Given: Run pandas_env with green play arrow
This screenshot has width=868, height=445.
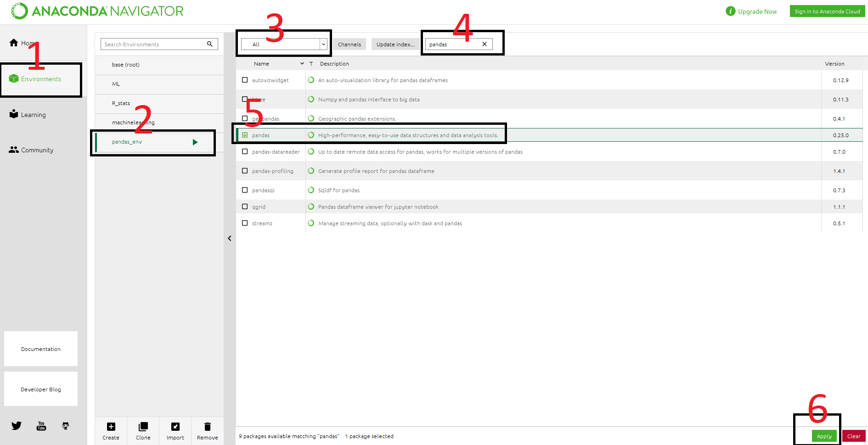Looking at the screenshot, I should click(x=195, y=142).
